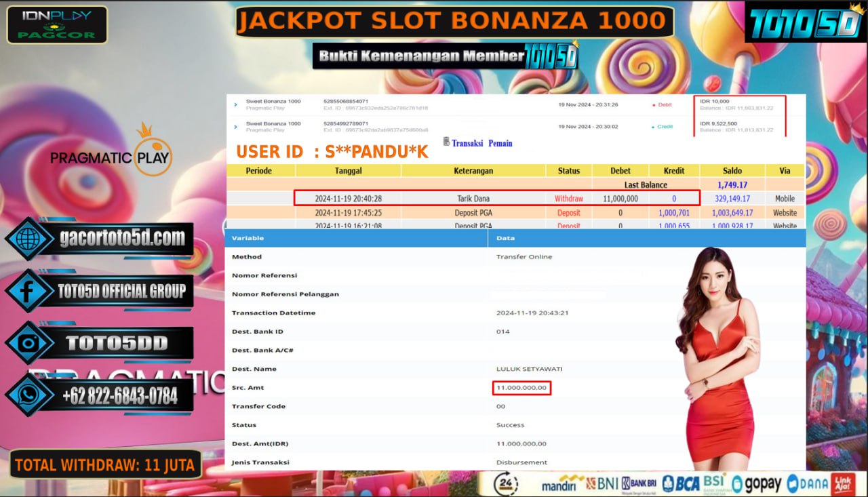Click the Transfer Online method value
868x497 pixels.
pyautogui.click(x=524, y=257)
